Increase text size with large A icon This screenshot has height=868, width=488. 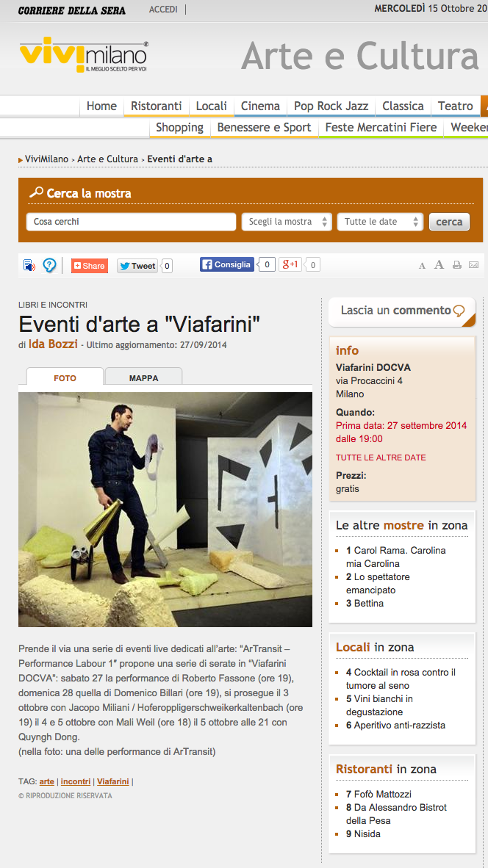point(439,264)
